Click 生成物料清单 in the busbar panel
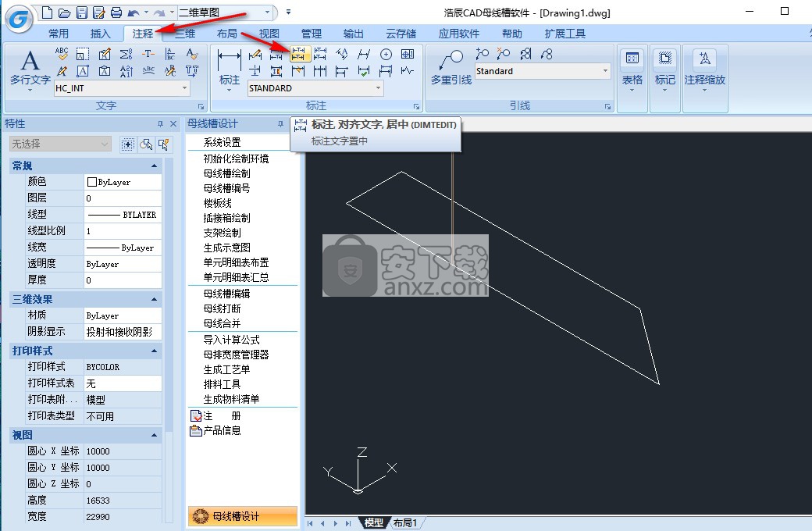 (231, 399)
